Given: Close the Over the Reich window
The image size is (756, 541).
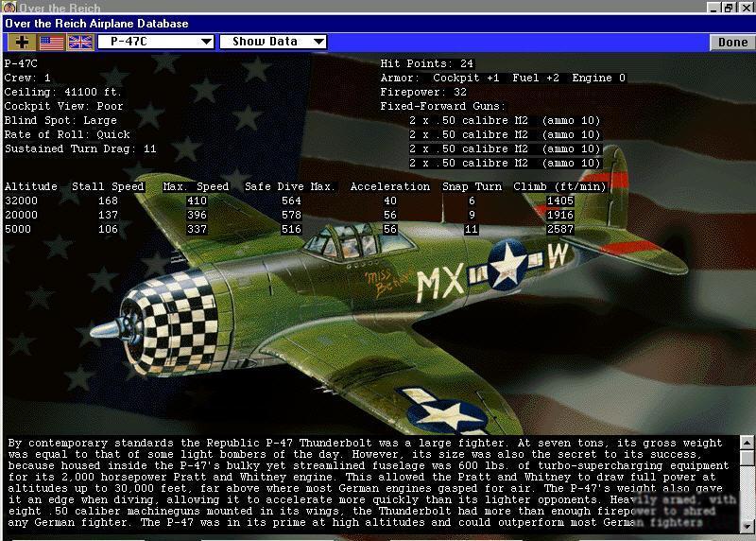Looking at the screenshot, I should click(746, 8).
